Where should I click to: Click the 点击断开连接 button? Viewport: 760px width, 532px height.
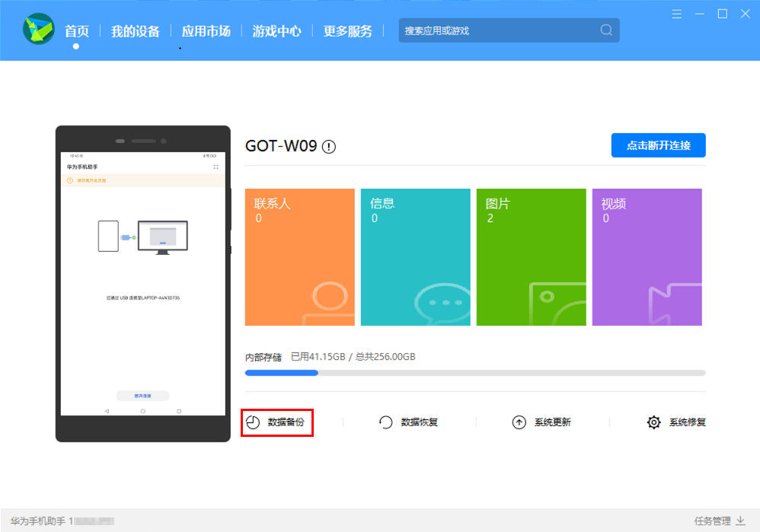[658, 145]
